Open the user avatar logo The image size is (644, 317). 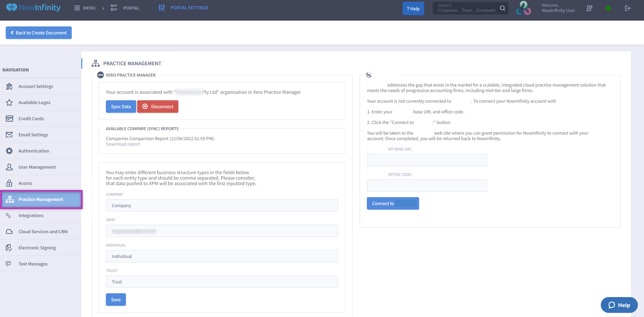pyautogui.click(x=524, y=8)
